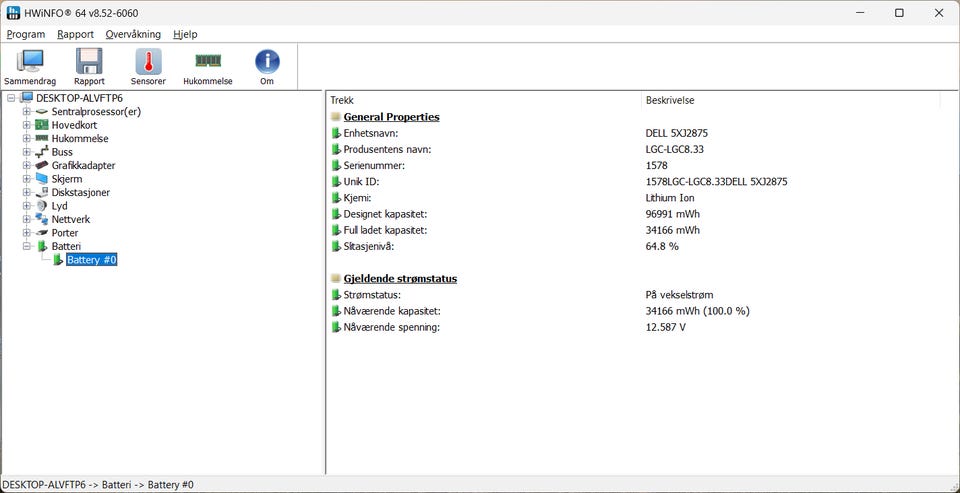
Task: Click the folder icon beside Gjeldende strømstatus
Action: pos(336,279)
